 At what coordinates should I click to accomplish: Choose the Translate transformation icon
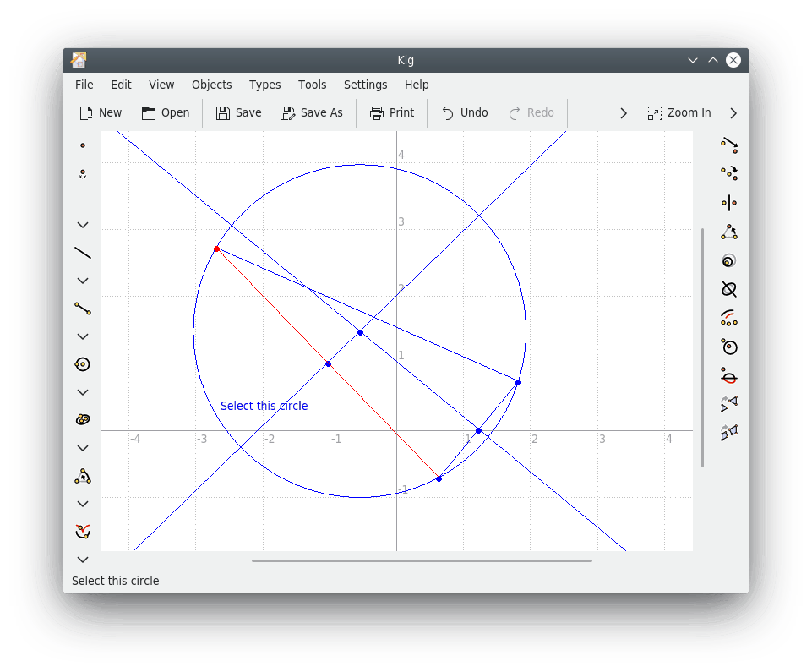click(729, 145)
